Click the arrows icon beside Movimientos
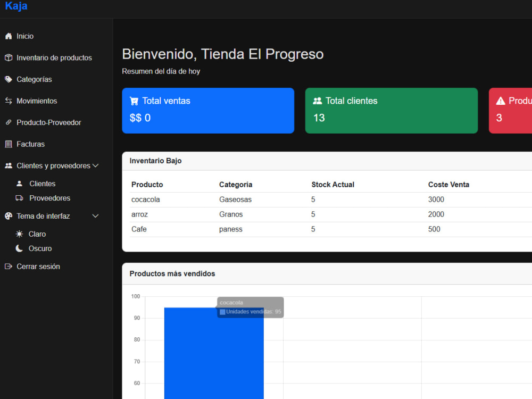This screenshot has height=399, width=532. (x=9, y=101)
